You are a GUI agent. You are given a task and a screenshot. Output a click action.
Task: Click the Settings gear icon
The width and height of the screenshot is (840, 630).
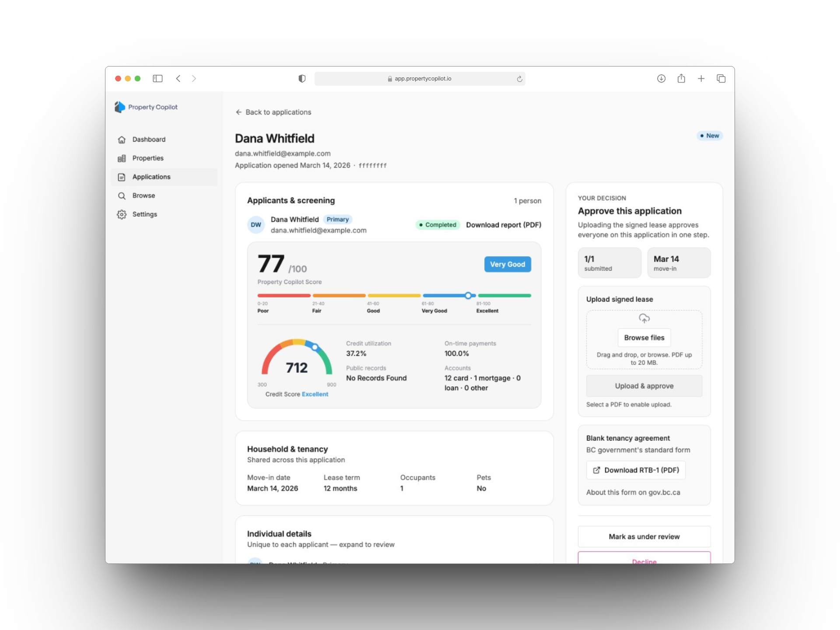(122, 214)
